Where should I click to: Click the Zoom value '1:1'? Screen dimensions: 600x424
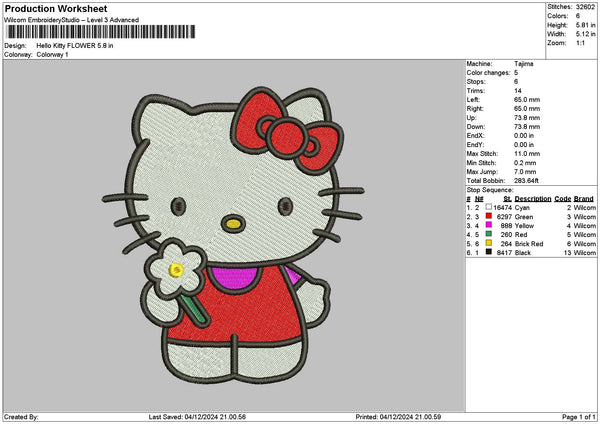pos(580,43)
